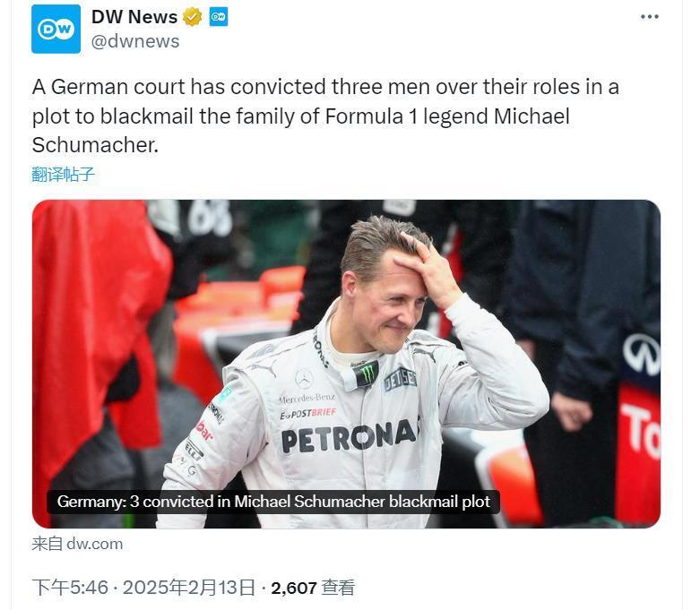Click the PETRONAS logo in the photo
This screenshot has height=610, width=700.
click(349, 435)
